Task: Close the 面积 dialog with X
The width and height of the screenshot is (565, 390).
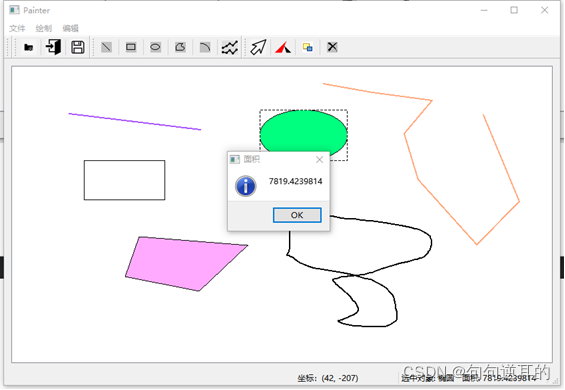Action: click(319, 160)
